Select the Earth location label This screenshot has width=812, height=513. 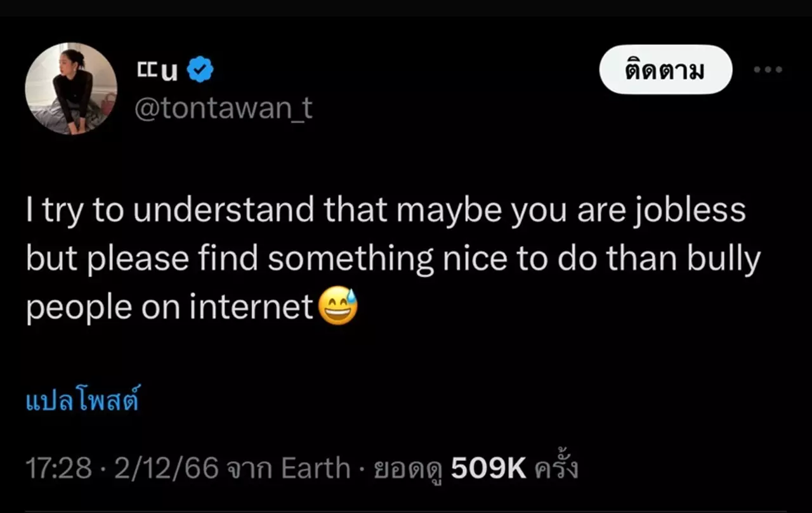click(315, 469)
